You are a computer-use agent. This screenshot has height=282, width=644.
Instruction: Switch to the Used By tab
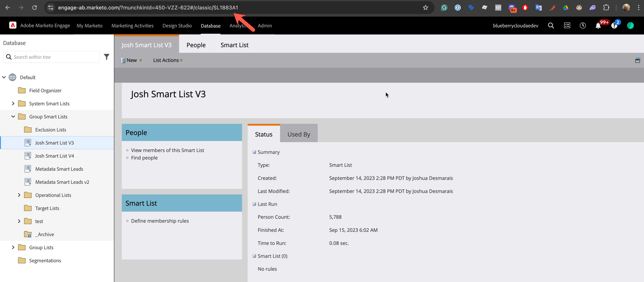(299, 134)
